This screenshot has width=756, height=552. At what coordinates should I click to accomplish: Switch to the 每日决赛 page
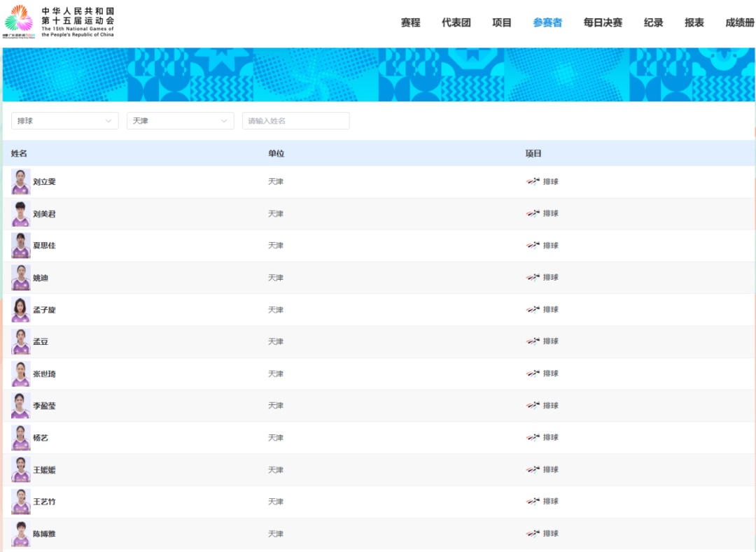click(x=603, y=22)
